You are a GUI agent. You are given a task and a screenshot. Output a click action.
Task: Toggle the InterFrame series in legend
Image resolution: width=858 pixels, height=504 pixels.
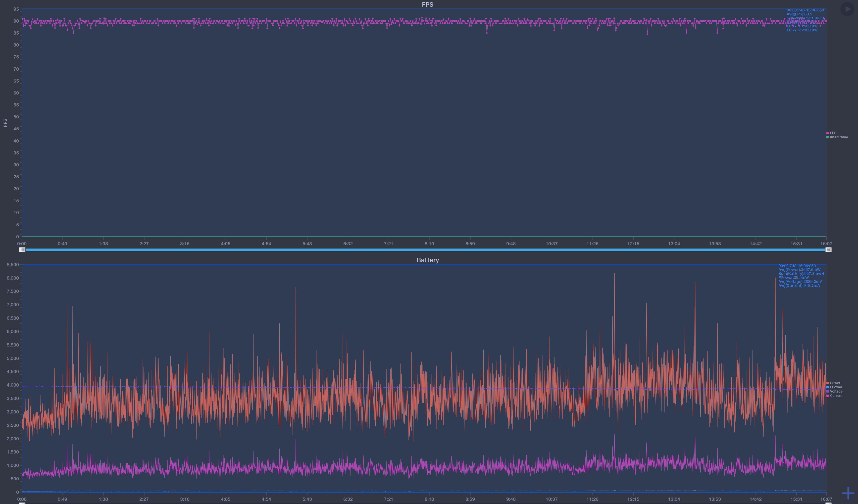click(837, 137)
